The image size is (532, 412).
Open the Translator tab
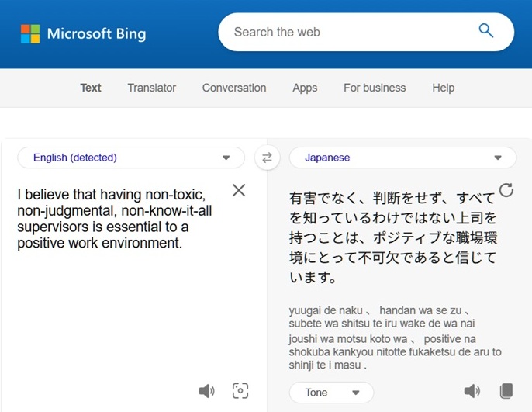152,88
